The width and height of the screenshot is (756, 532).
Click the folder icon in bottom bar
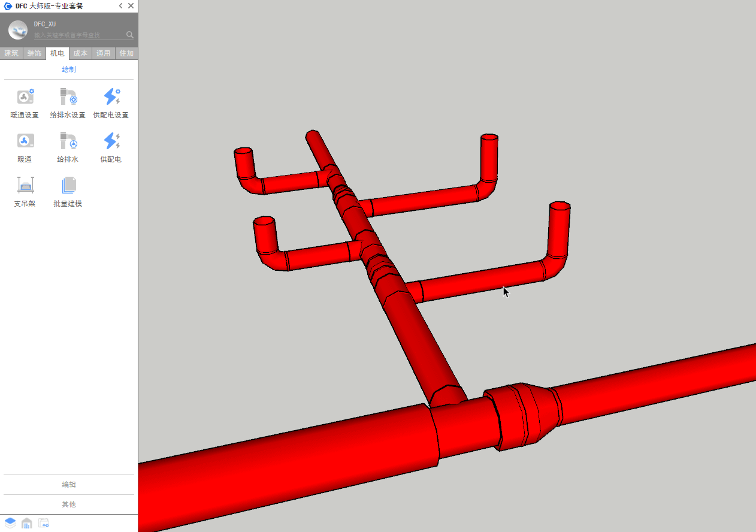pos(44,523)
